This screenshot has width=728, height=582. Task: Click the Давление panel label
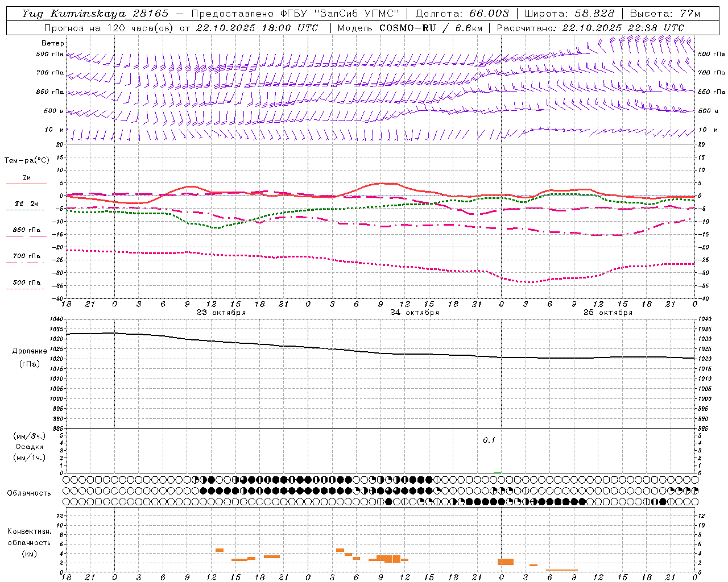click(x=30, y=351)
